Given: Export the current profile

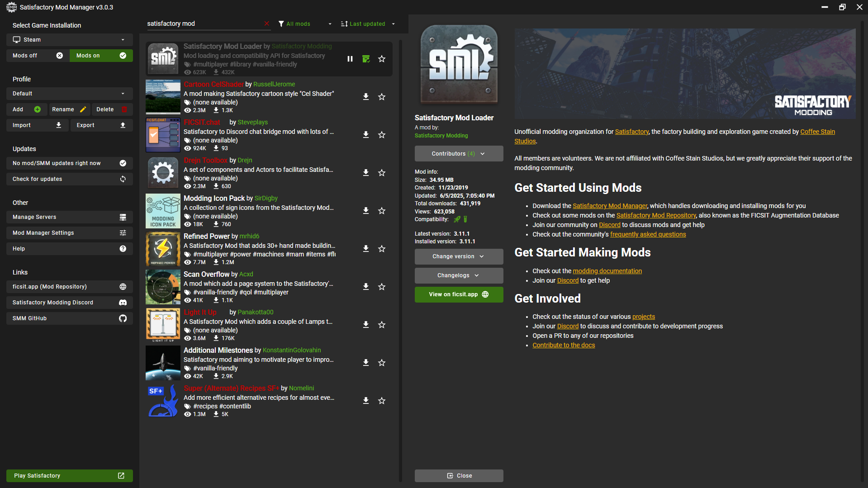Looking at the screenshot, I should (x=102, y=125).
